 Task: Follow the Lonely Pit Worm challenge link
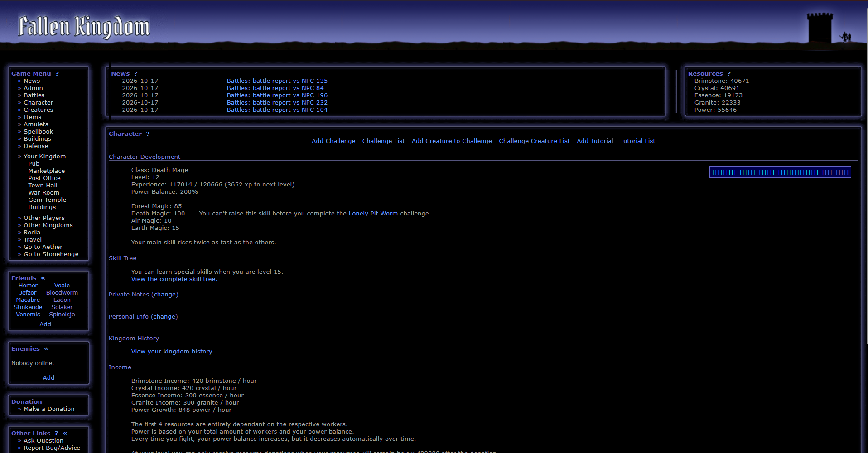[x=373, y=214]
